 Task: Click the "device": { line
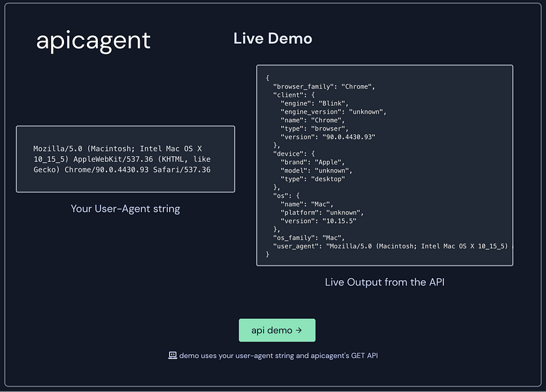point(294,154)
